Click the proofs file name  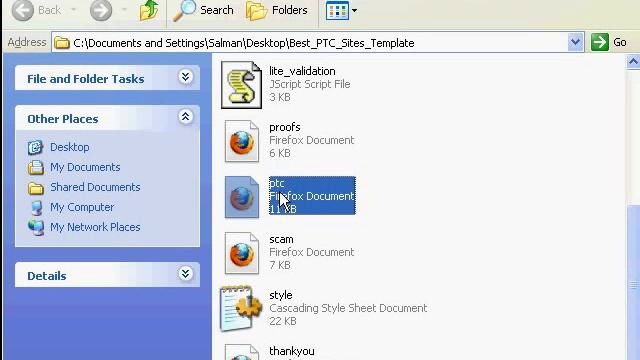click(x=284, y=127)
